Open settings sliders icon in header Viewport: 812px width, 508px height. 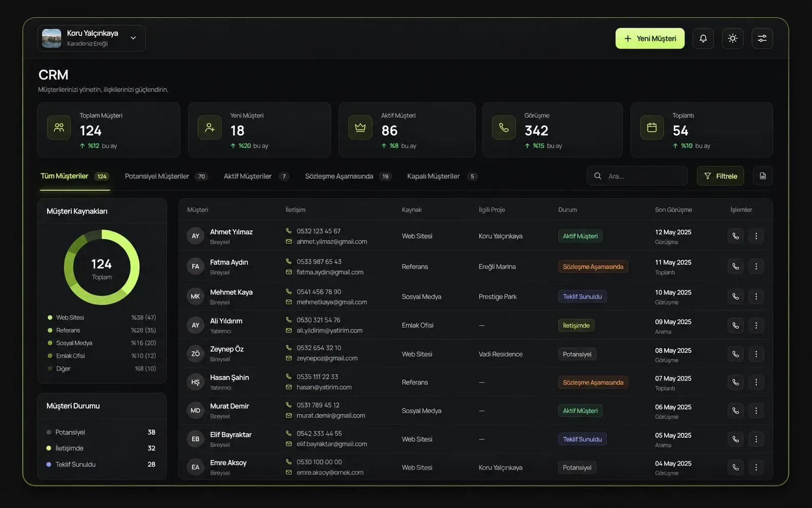(x=762, y=38)
